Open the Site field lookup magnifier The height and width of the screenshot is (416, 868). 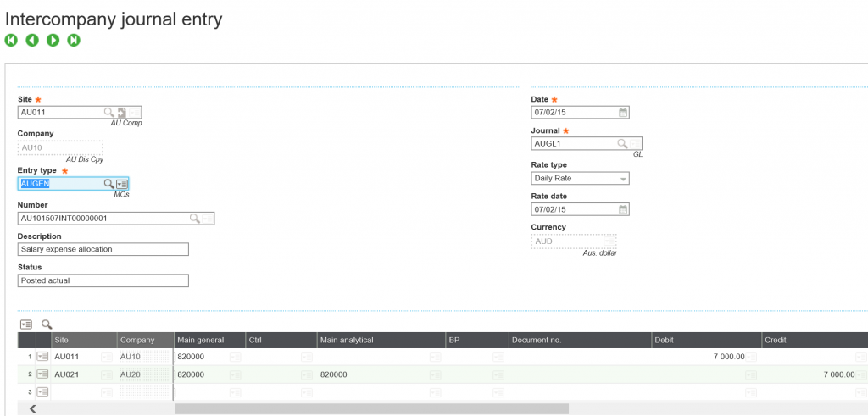click(x=108, y=113)
